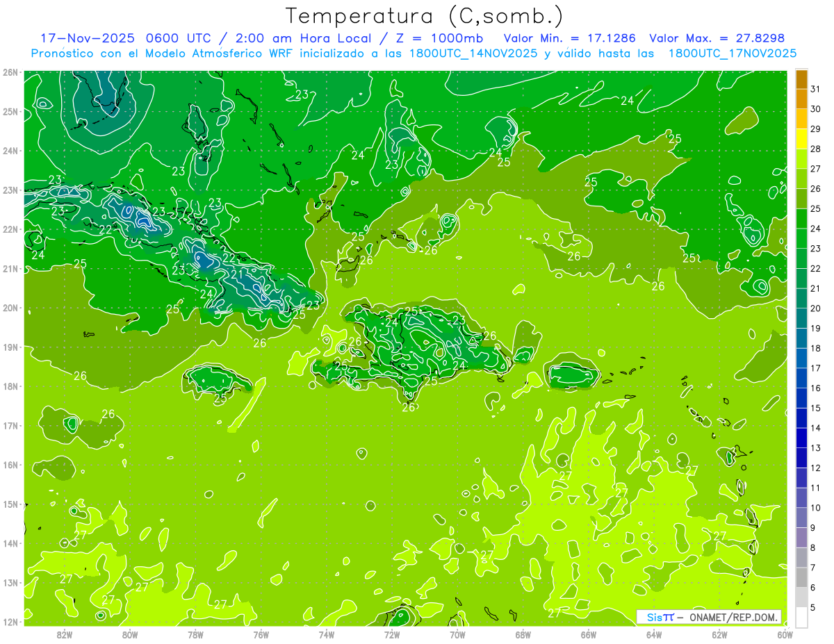This screenshot has height=644, width=834.
Task: Click the 74W longitude axis label
Action: 326,634
